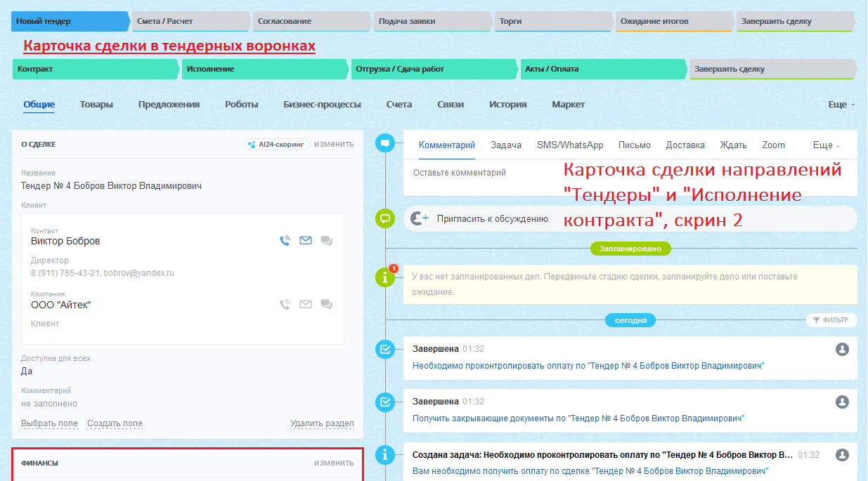The height and width of the screenshot is (481, 868).
Task: Send email to contact Виктор Бобров
Action: tap(305, 241)
